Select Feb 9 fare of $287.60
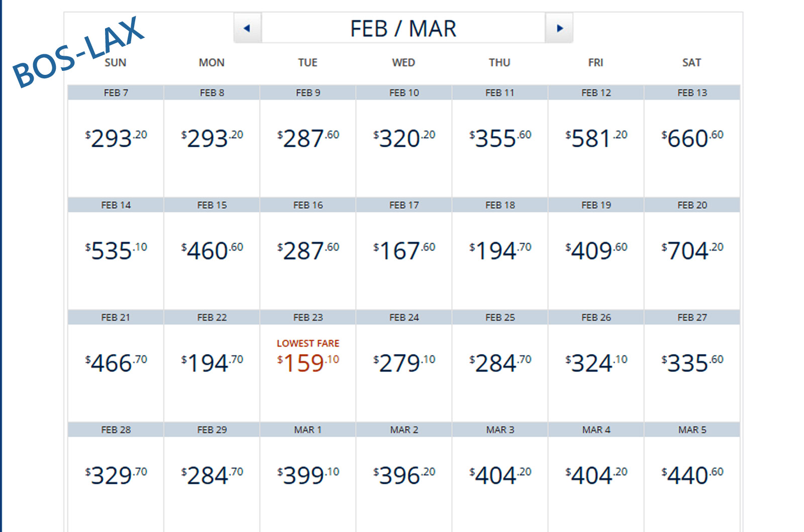804x532 pixels. point(308,138)
